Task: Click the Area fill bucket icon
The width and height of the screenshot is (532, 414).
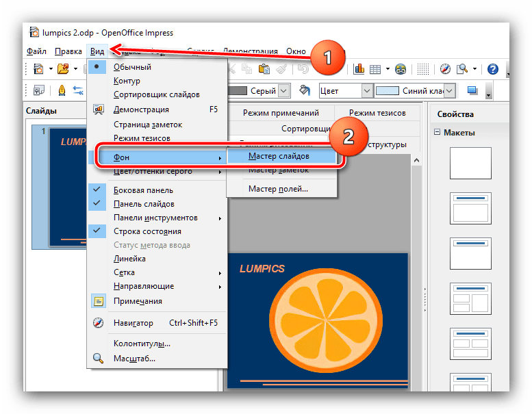Action: pos(305,90)
